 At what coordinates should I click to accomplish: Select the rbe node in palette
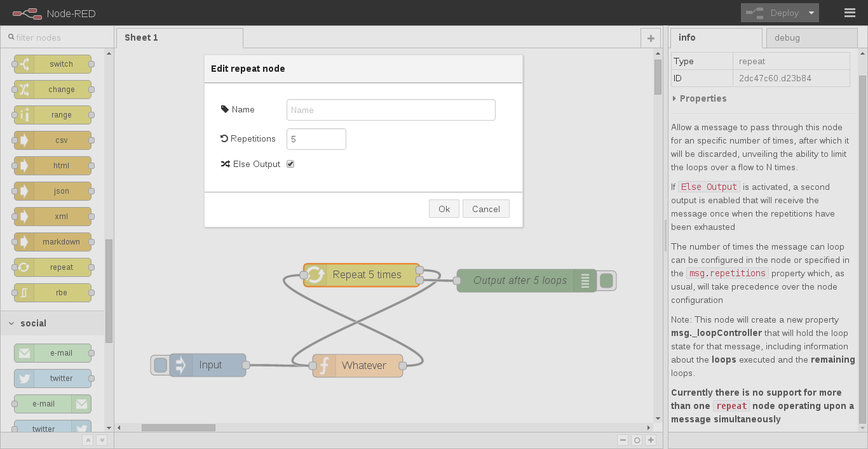pos(53,293)
